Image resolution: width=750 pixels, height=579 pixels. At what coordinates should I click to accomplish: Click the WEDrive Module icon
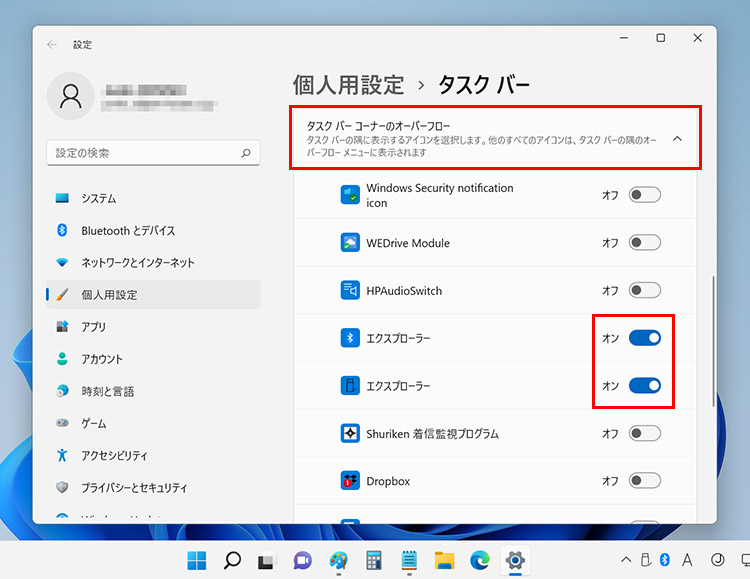[350, 243]
